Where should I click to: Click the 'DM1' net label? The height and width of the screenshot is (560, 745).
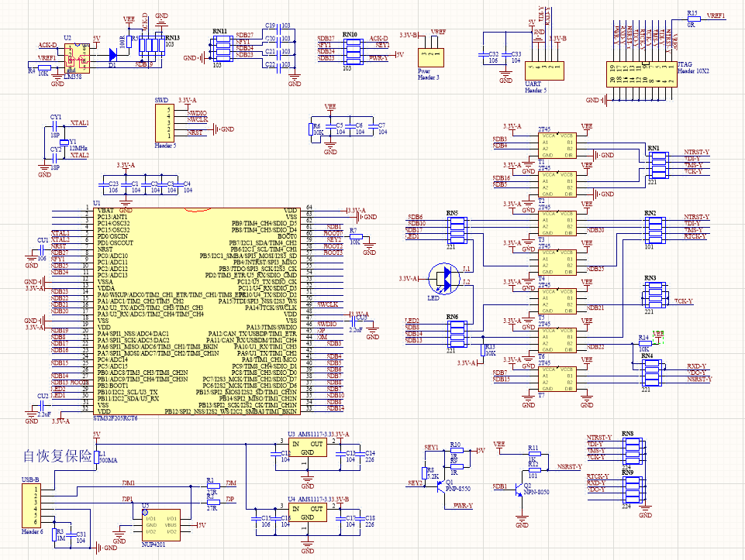pyautogui.click(x=128, y=483)
